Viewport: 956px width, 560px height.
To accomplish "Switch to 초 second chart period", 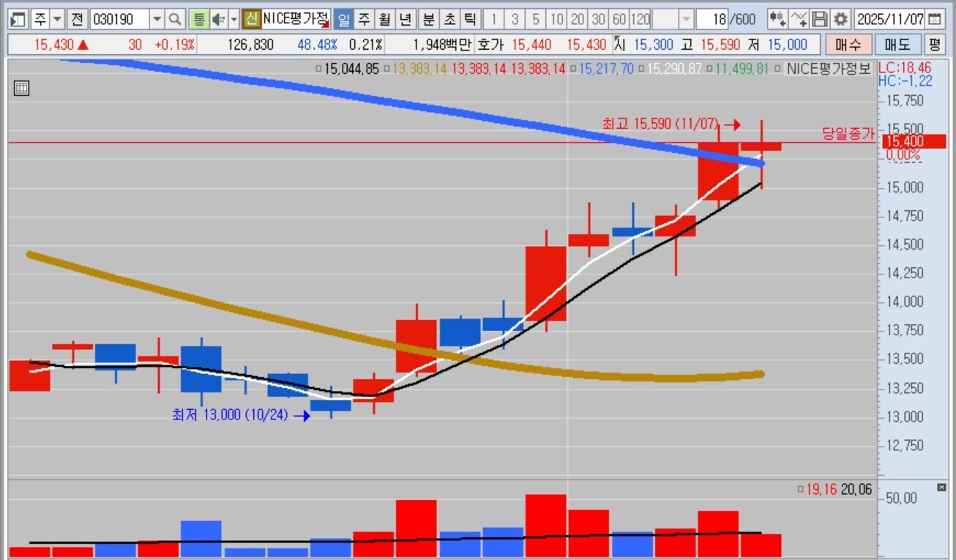I will (449, 19).
